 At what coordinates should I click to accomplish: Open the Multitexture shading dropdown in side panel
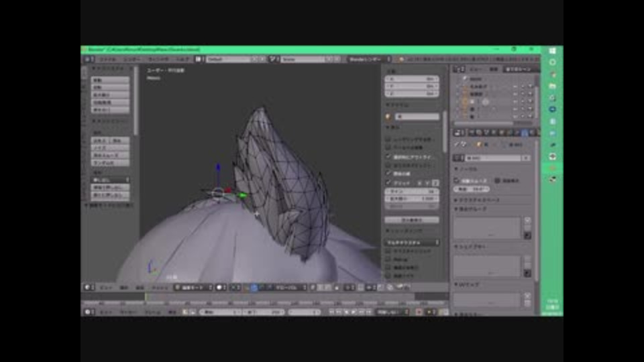click(x=412, y=242)
